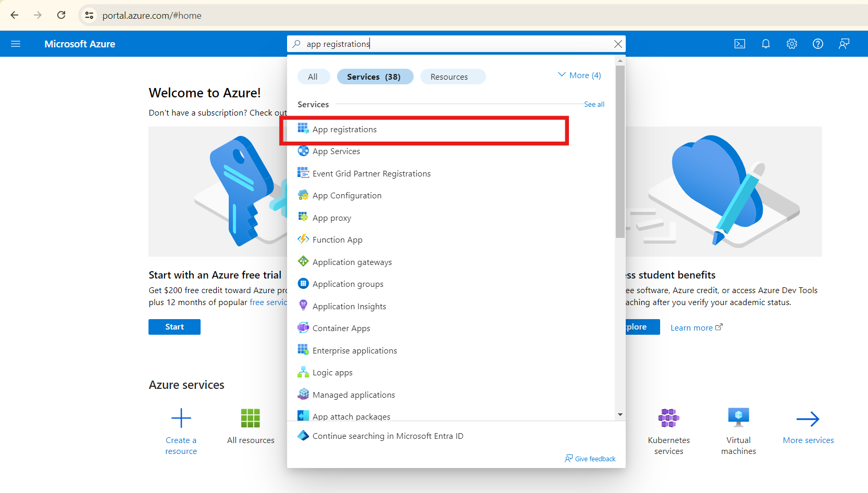Open the Cloud Shell icon
Viewport: 868px width, 493px height.
tap(739, 44)
